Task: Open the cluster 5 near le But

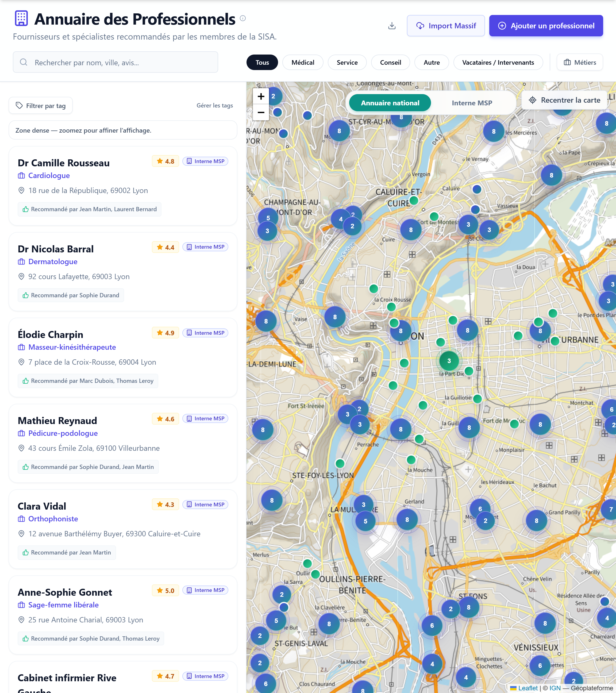Action: point(276,621)
